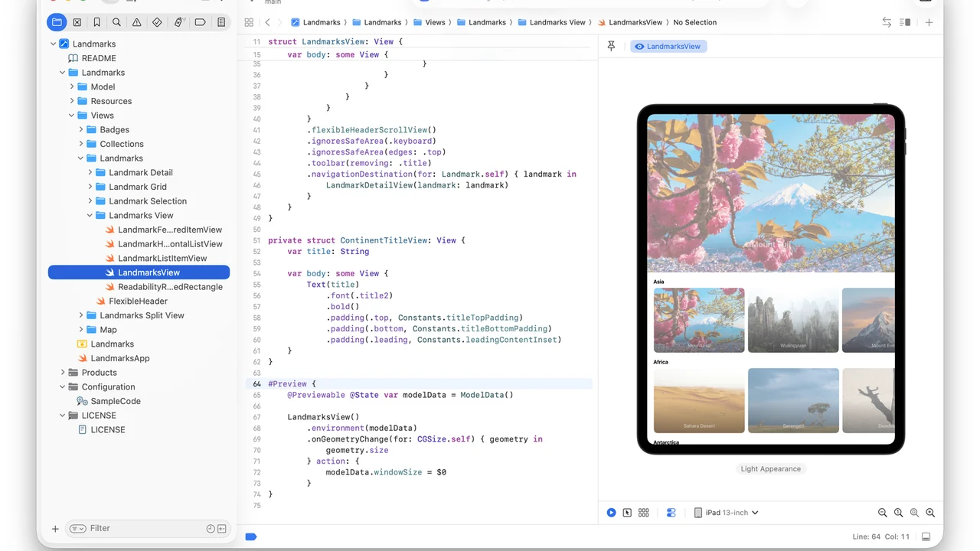Viewport: 980px width, 551px height.
Task: Show the Breakpoint navigator
Action: click(x=200, y=22)
